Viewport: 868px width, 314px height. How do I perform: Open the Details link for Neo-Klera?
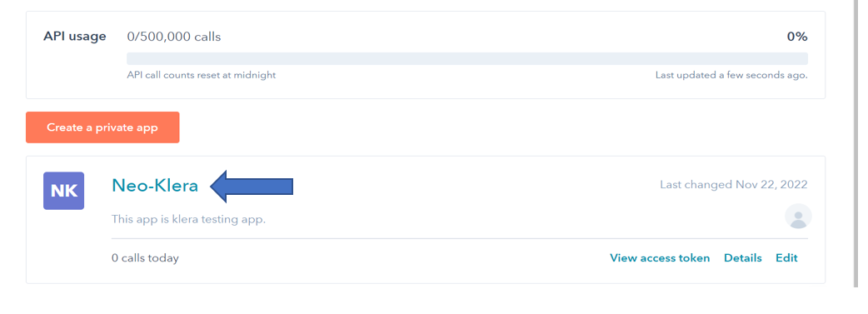pos(743,258)
